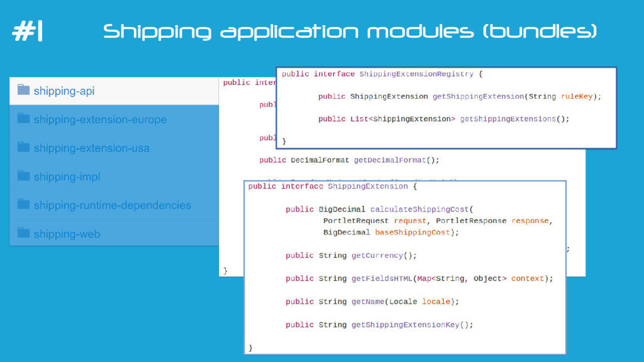The width and height of the screenshot is (644, 362).
Task: Click 'getShippingExtension' method name
Action: pos(478,96)
